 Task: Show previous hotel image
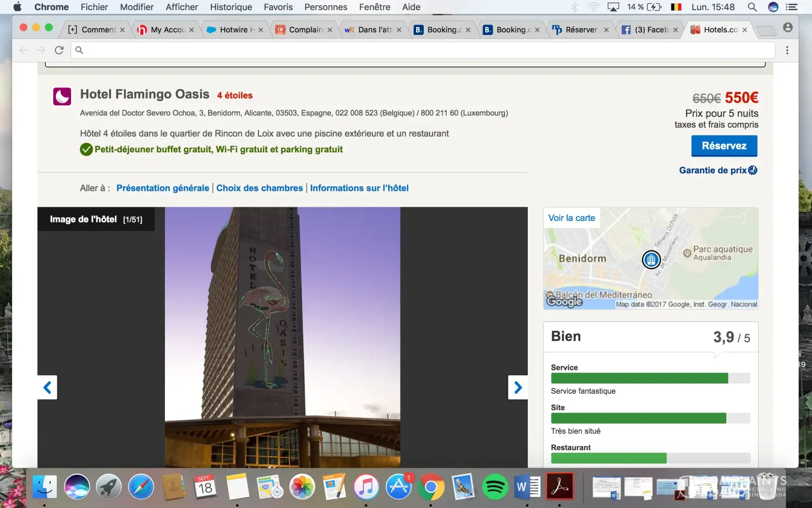[x=47, y=387]
